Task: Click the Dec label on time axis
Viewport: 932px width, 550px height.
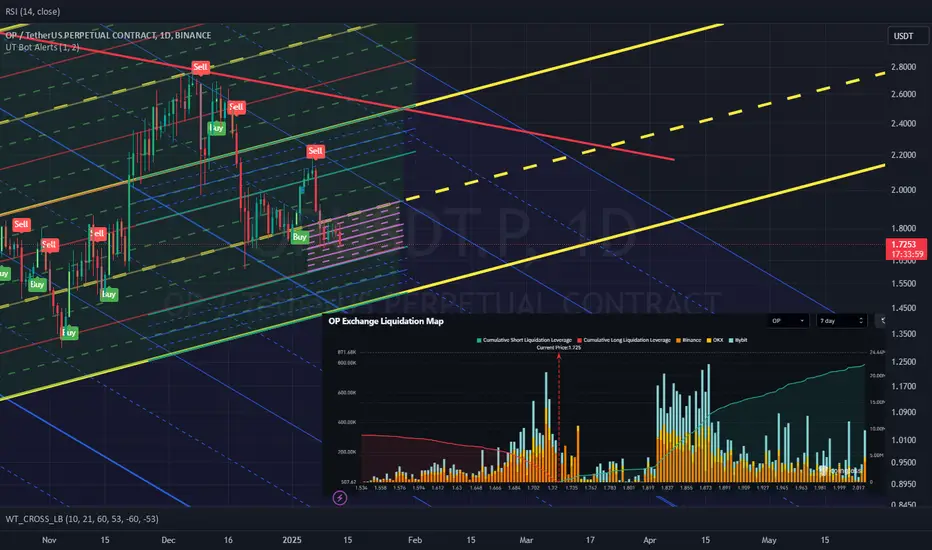Action: 168,540
